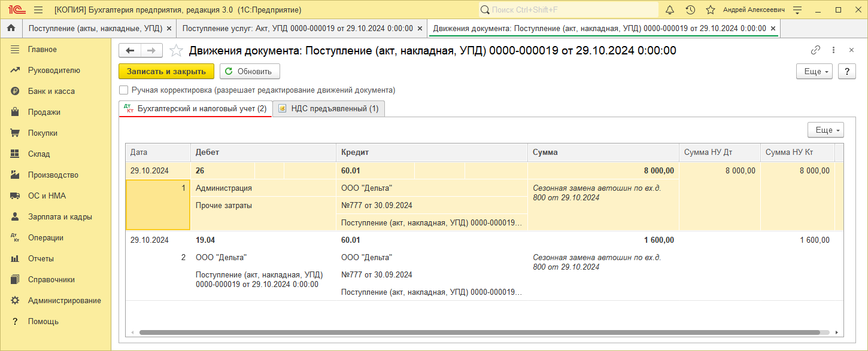This screenshot has width=868, height=351.
Task: Click Обновить button
Action: [x=250, y=71]
